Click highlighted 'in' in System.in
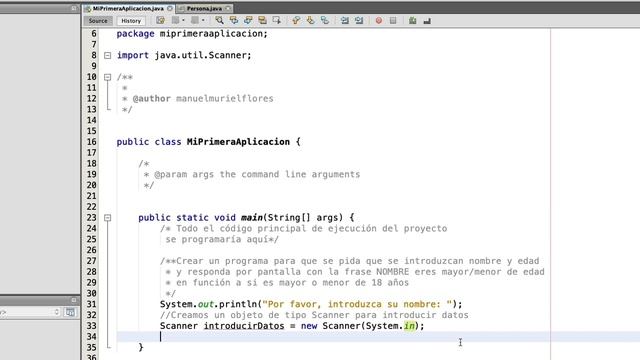This screenshot has height=360, width=640. [x=409, y=326]
